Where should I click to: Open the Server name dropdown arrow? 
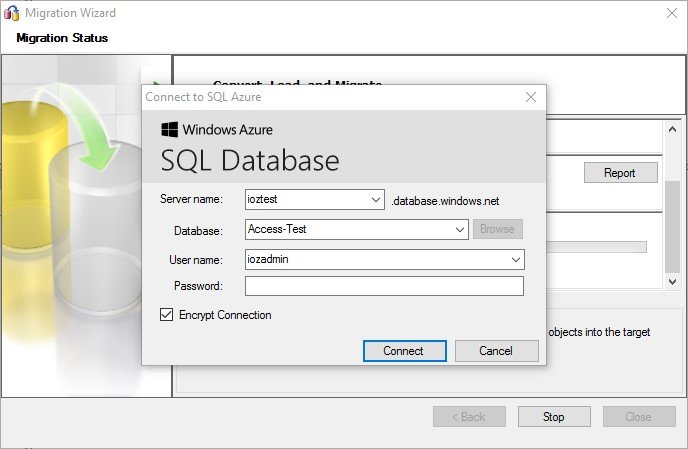click(x=376, y=200)
